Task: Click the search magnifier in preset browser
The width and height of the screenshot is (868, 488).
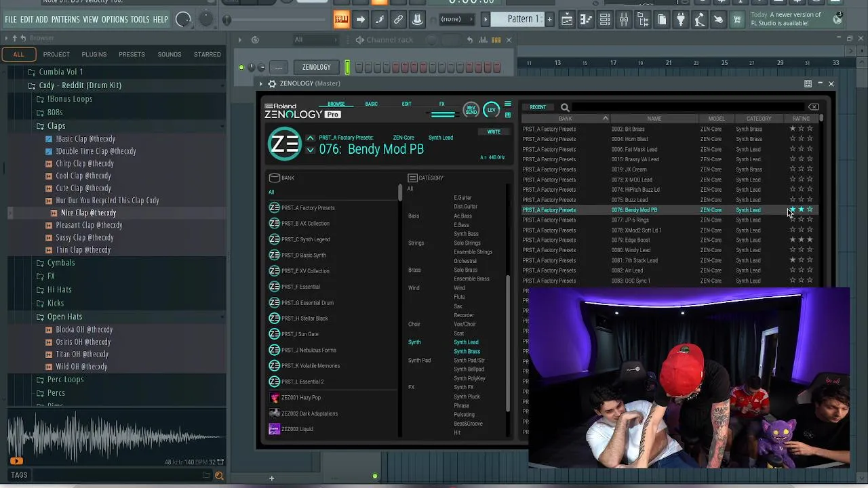Action: point(565,107)
